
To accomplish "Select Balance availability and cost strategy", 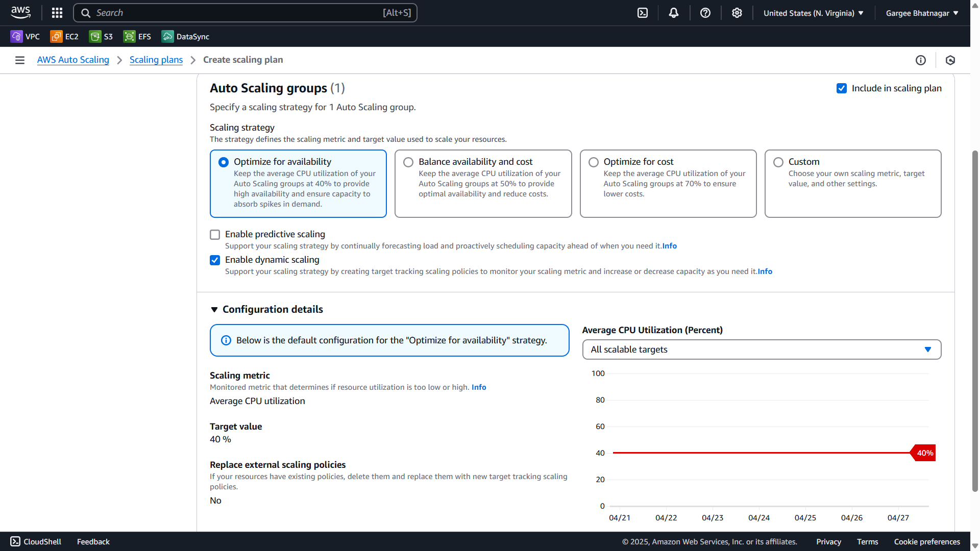I will (x=408, y=162).
